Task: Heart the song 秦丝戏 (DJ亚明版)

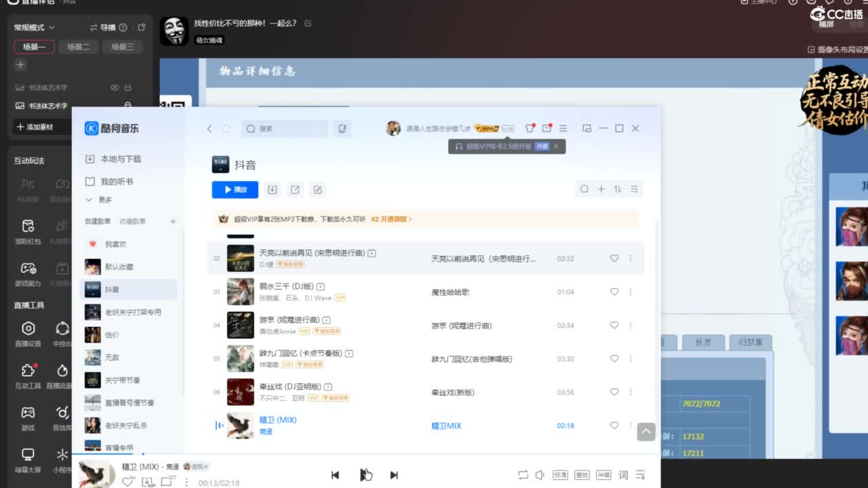Action: (x=614, y=392)
